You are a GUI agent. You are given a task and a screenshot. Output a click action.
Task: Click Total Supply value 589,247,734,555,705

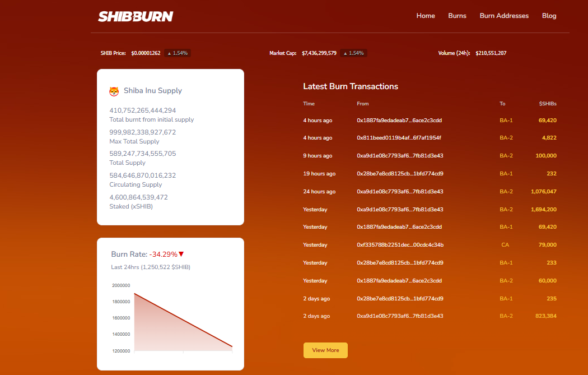(x=142, y=154)
